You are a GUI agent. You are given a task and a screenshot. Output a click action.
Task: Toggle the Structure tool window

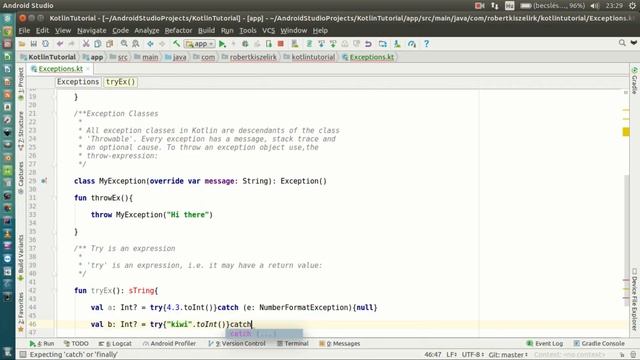(21, 131)
